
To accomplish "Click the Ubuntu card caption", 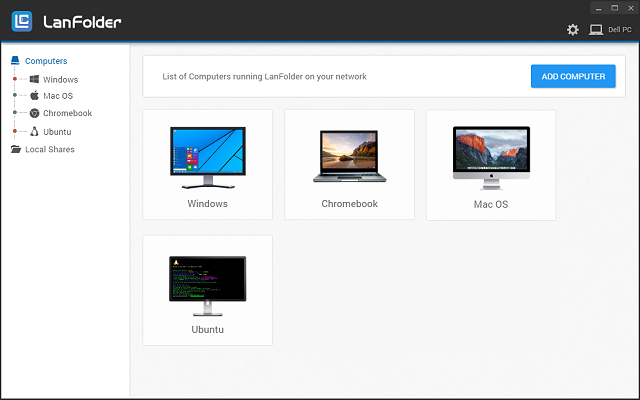I will click(207, 329).
